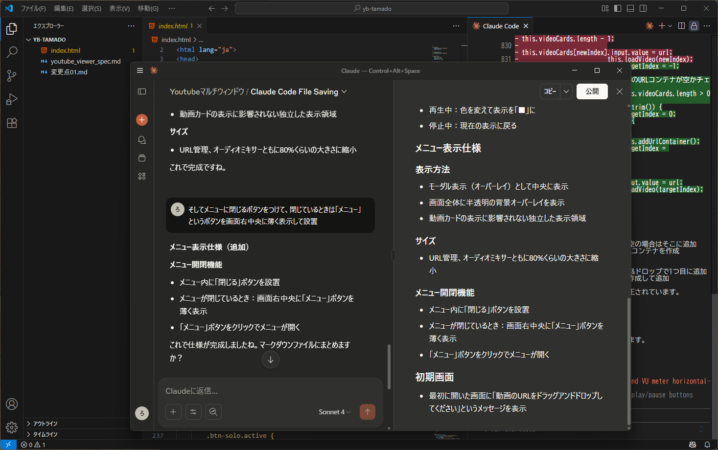This screenshot has height=450, width=718.
Task: Click the コピー button in artifact panel
Action: point(550,92)
